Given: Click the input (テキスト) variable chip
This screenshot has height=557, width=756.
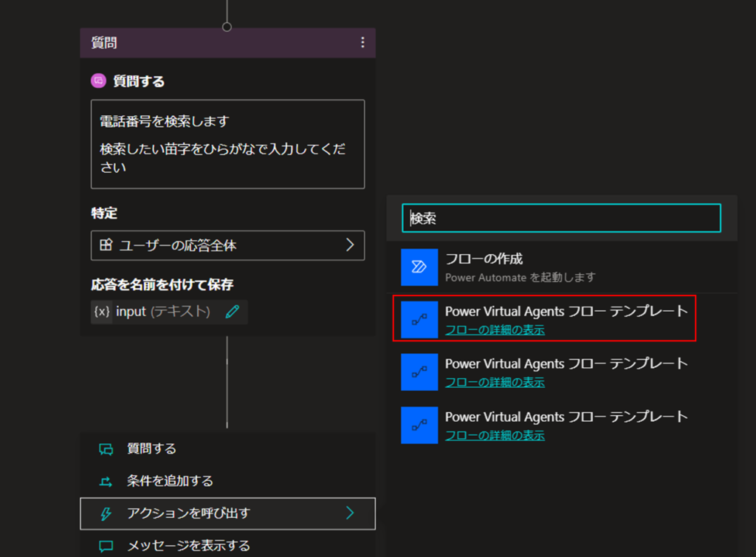Looking at the screenshot, I should point(169,312).
